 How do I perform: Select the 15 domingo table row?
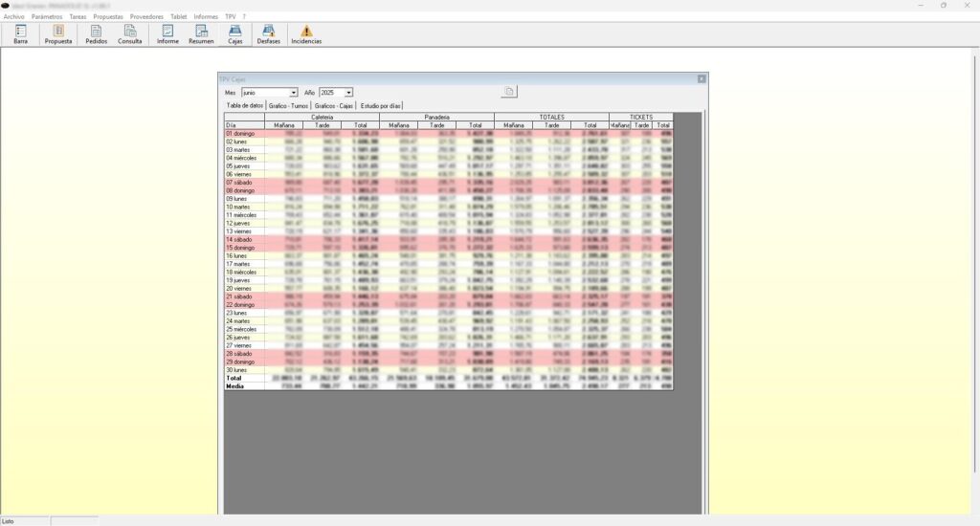[x=241, y=248]
